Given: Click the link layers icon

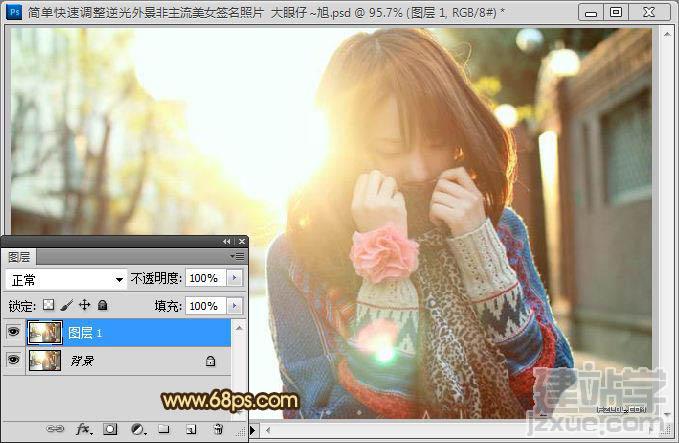Looking at the screenshot, I should [55, 429].
